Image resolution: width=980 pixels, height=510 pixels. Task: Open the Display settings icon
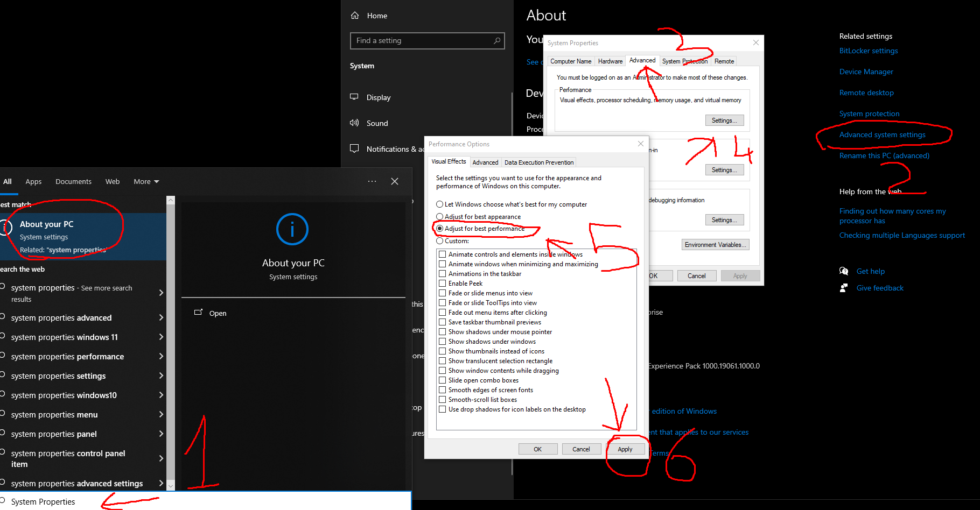pos(354,97)
